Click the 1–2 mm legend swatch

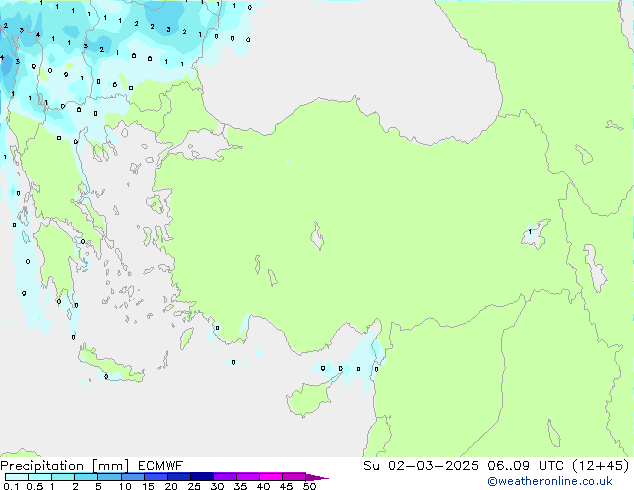coord(63,477)
